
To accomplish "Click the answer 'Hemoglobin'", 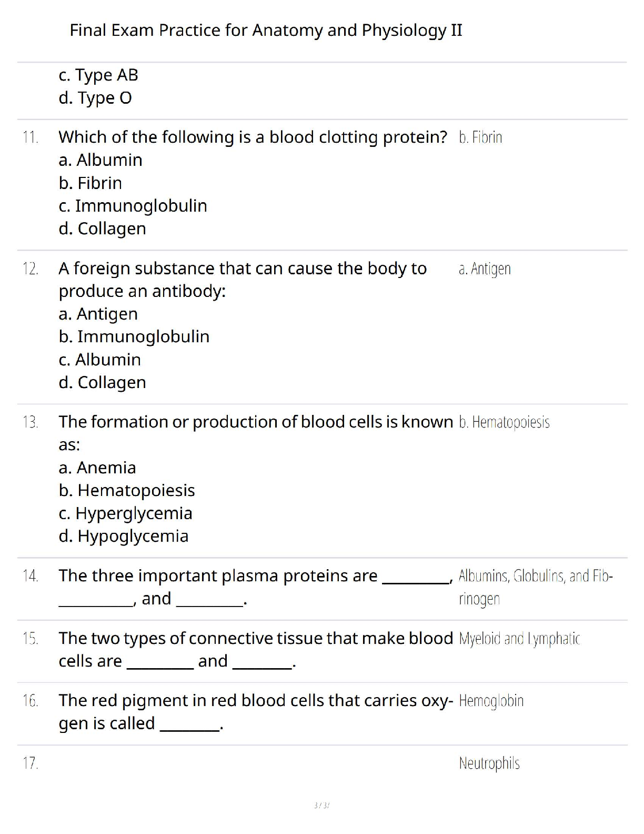I will click(491, 701).
